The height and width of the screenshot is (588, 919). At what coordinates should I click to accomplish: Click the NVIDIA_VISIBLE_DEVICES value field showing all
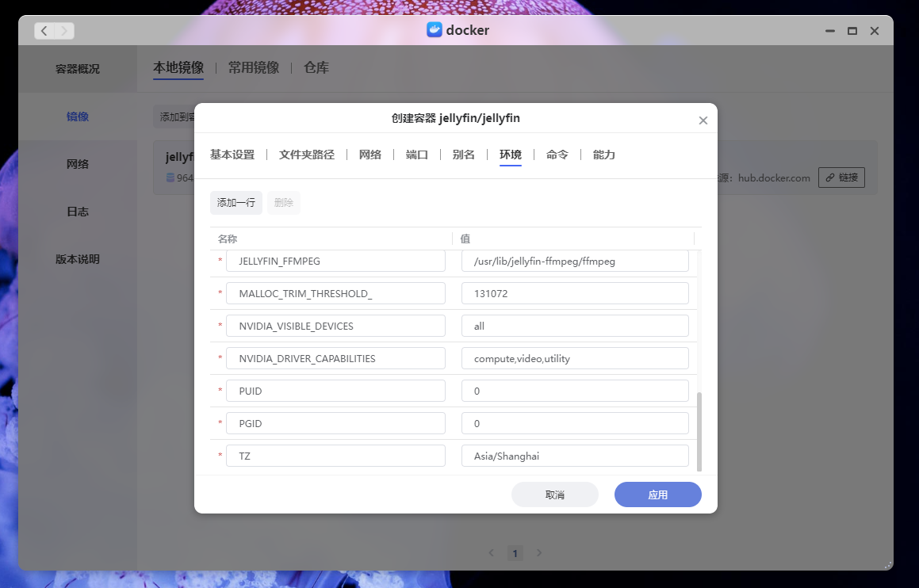pyautogui.click(x=574, y=325)
